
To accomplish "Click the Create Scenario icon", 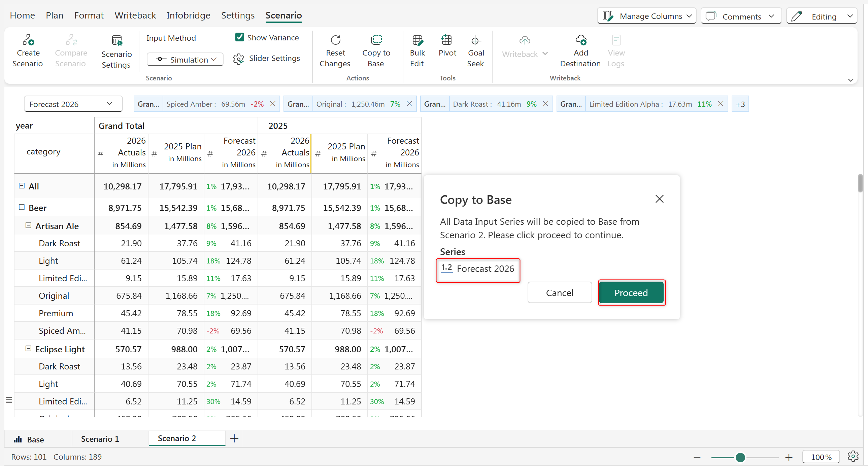I will (x=28, y=40).
